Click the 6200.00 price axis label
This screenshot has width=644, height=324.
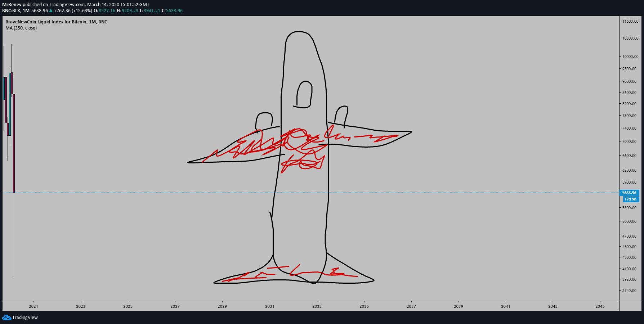pyautogui.click(x=629, y=170)
